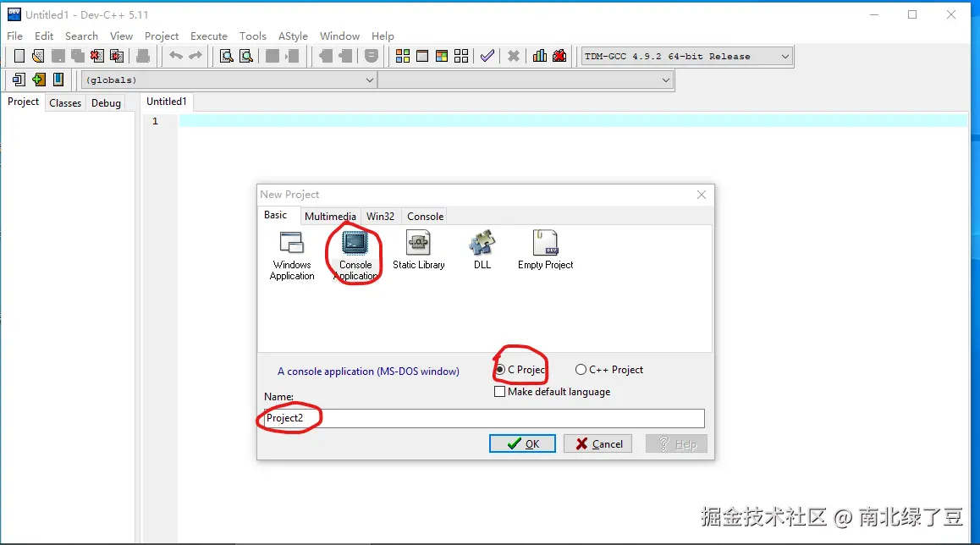The width and height of the screenshot is (980, 545).
Task: Click the gray X Stop Execution icon
Action: coord(513,56)
